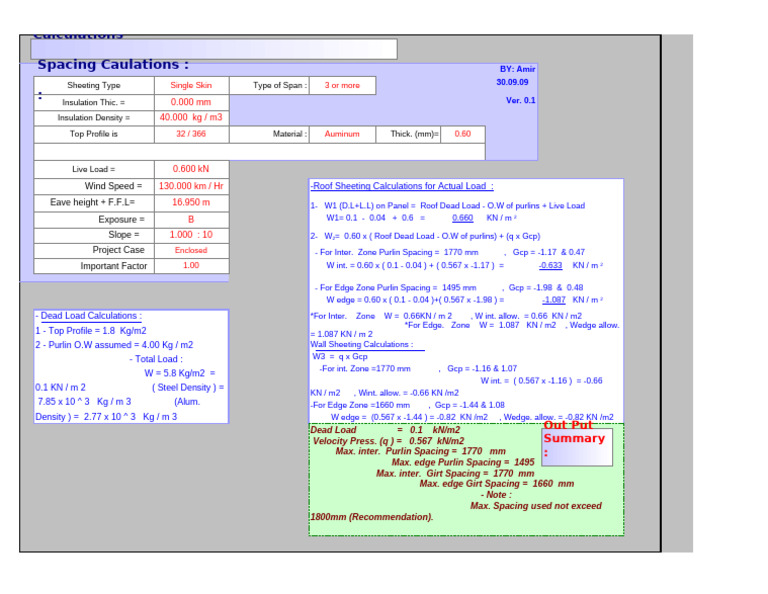Click the 'For Inter. Zone Purlin Spacing = 1770 mm' line
The image size is (768, 594).
[397, 252]
